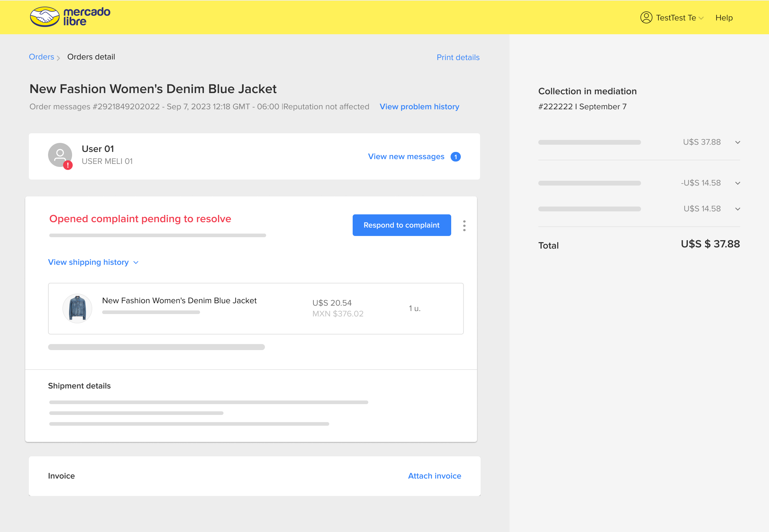Click User 01 avatar with alert badge
This screenshot has width=769, height=532.
coord(60,156)
